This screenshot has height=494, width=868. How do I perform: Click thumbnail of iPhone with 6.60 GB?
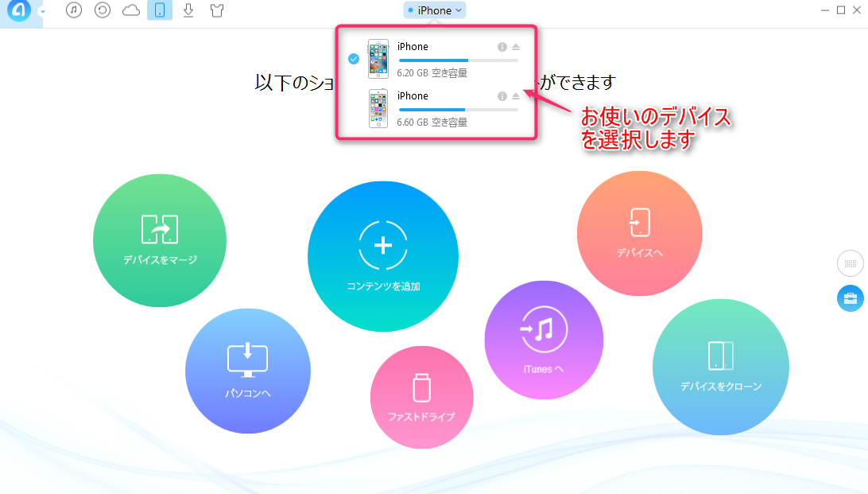(x=378, y=108)
